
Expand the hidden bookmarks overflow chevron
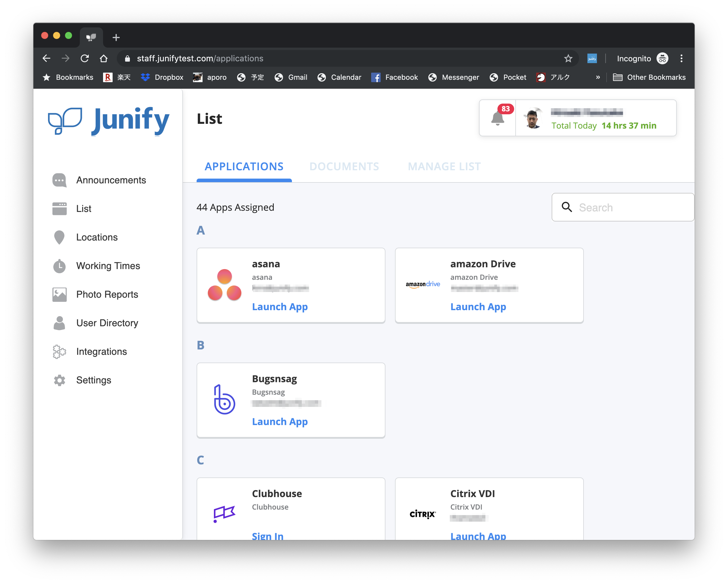pos(598,77)
